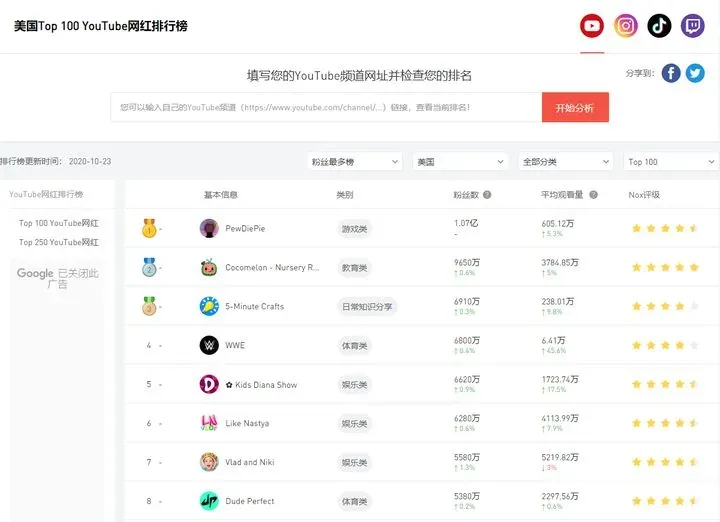Switch to the TikTok platform tab
The width and height of the screenshot is (720, 522).
tap(659, 26)
